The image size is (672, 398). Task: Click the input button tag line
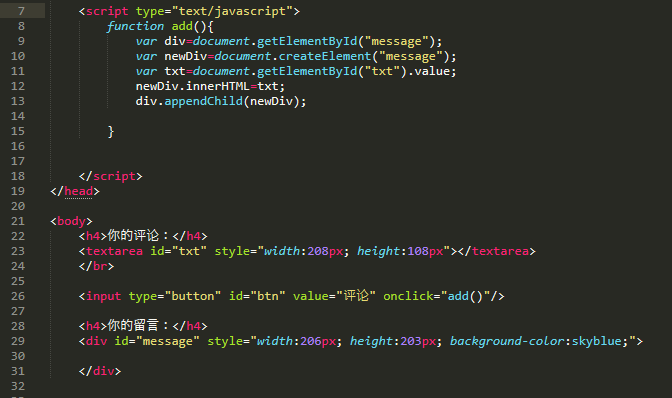pyautogui.click(x=291, y=296)
